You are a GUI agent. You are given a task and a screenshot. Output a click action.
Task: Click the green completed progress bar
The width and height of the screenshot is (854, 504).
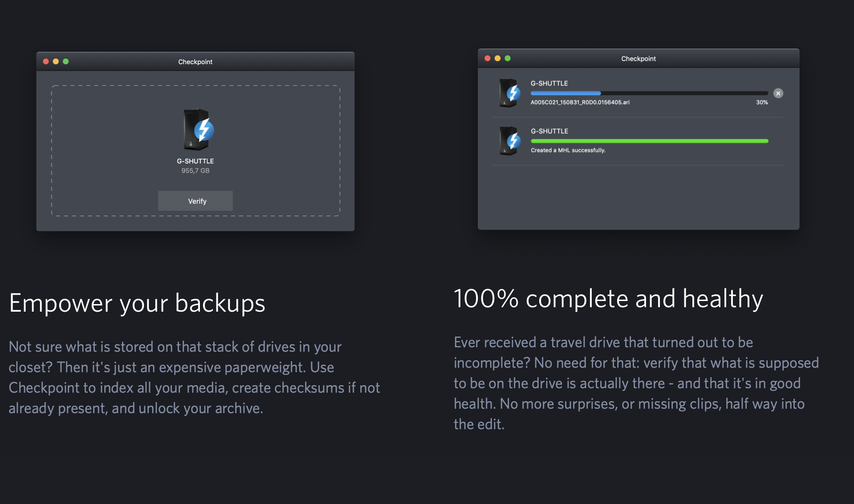pyautogui.click(x=649, y=141)
